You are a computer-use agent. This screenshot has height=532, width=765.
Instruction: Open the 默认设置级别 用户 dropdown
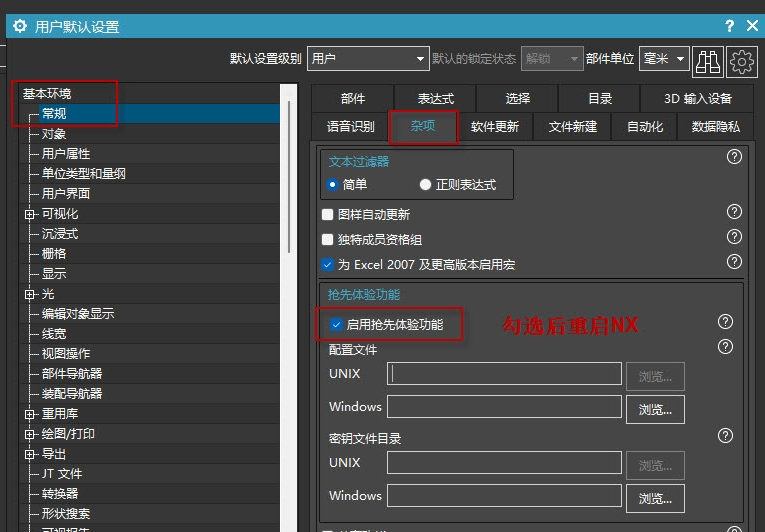[x=368, y=59]
